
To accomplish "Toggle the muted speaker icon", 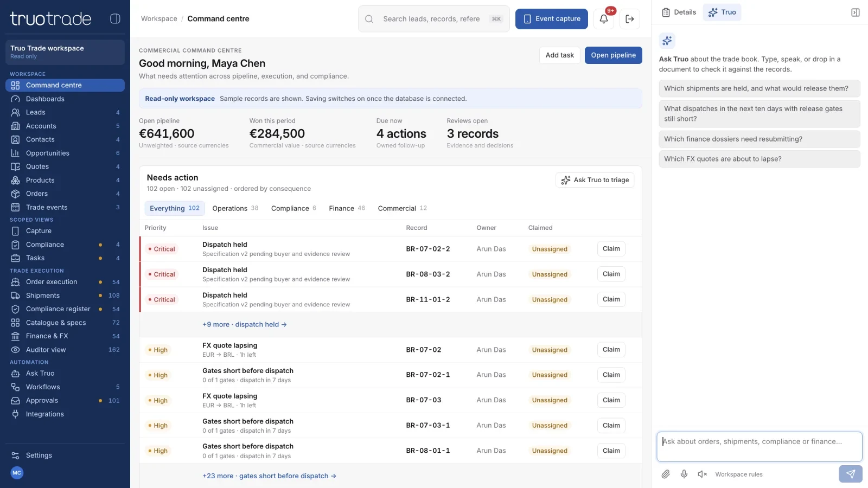I will click(703, 474).
